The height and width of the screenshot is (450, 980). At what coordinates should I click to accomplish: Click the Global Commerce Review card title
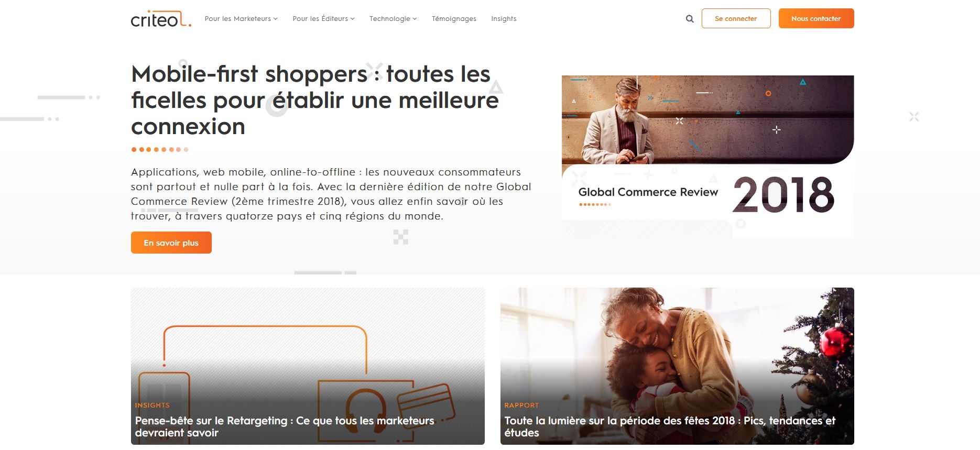tap(648, 192)
